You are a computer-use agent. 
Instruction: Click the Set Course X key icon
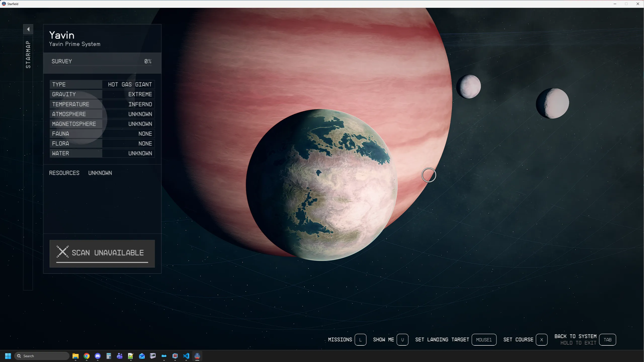click(541, 340)
